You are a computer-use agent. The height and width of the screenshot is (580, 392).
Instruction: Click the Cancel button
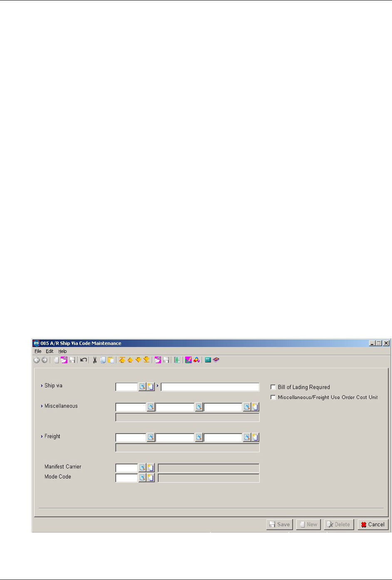(373, 524)
